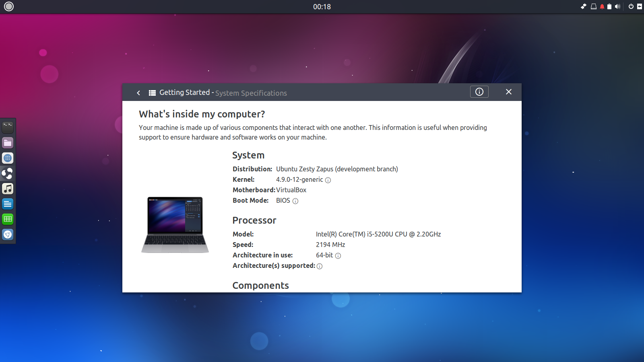Open the blue grid application dock icon
Viewport: 644px width, 362px height.
click(x=8, y=158)
